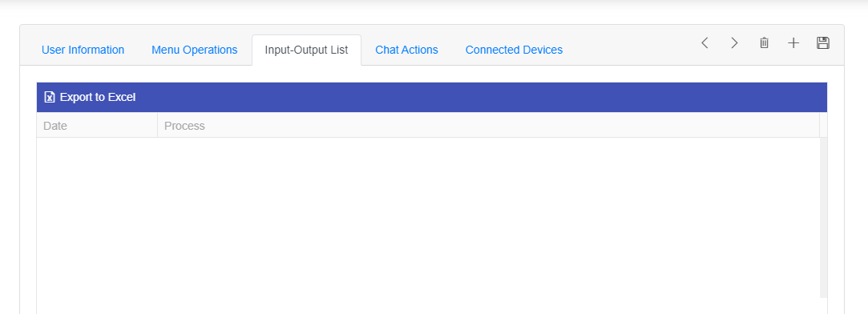Image resolution: width=868 pixels, height=314 pixels.
Task: Go to previous record with left arrow
Action: 704,43
